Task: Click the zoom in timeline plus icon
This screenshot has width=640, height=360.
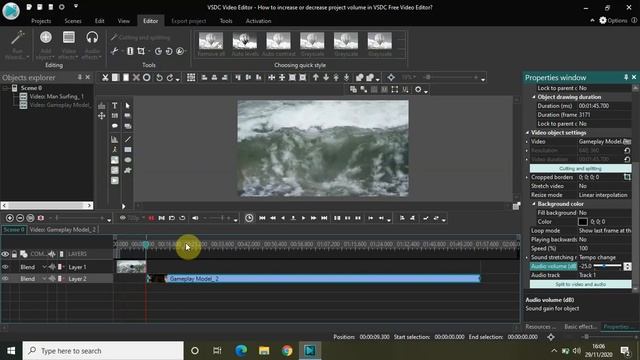Action: point(10,218)
